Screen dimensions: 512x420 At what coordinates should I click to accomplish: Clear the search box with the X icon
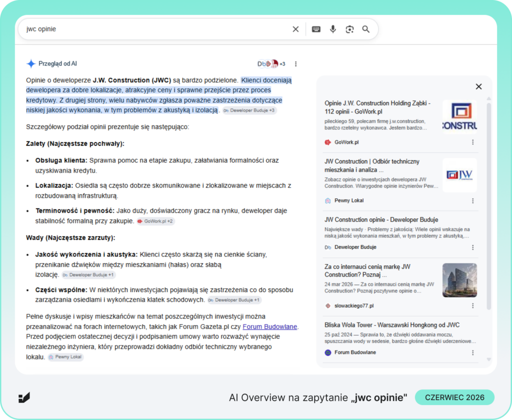click(295, 29)
